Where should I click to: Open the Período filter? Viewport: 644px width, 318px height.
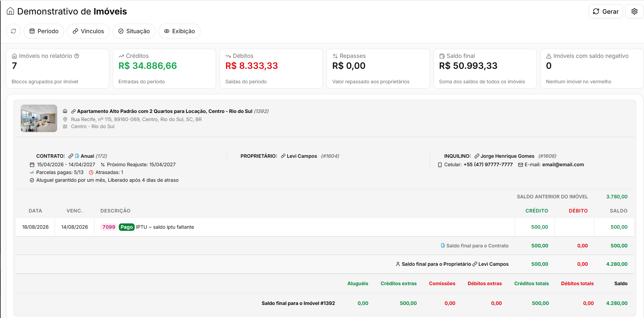point(44,31)
